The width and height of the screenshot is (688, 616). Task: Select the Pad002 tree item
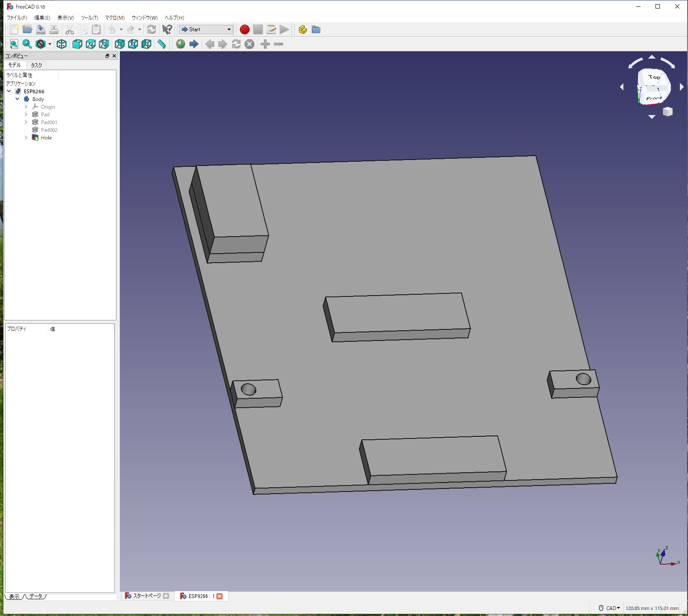pyautogui.click(x=49, y=130)
